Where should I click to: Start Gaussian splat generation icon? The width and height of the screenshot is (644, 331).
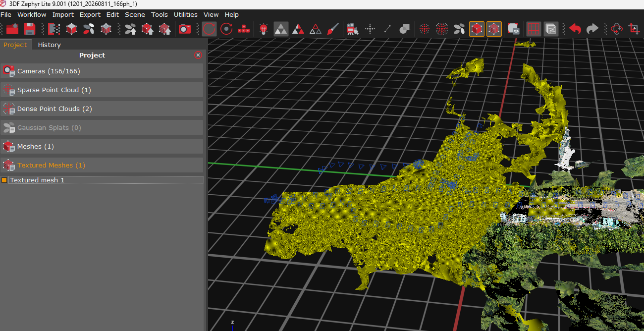89,29
